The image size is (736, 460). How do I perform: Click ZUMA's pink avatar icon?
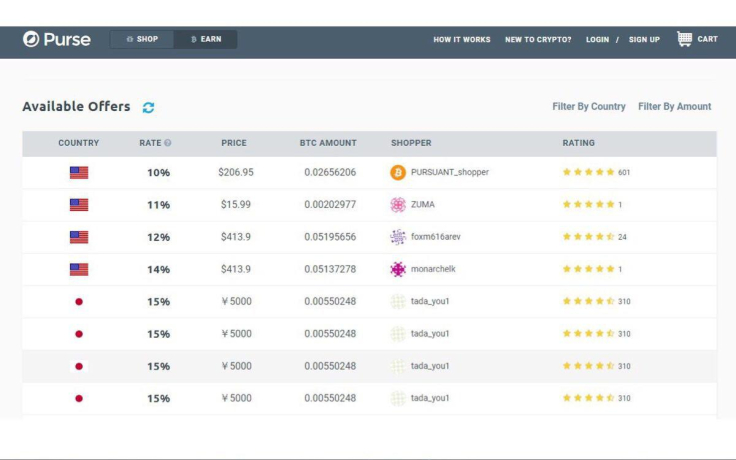click(x=398, y=205)
